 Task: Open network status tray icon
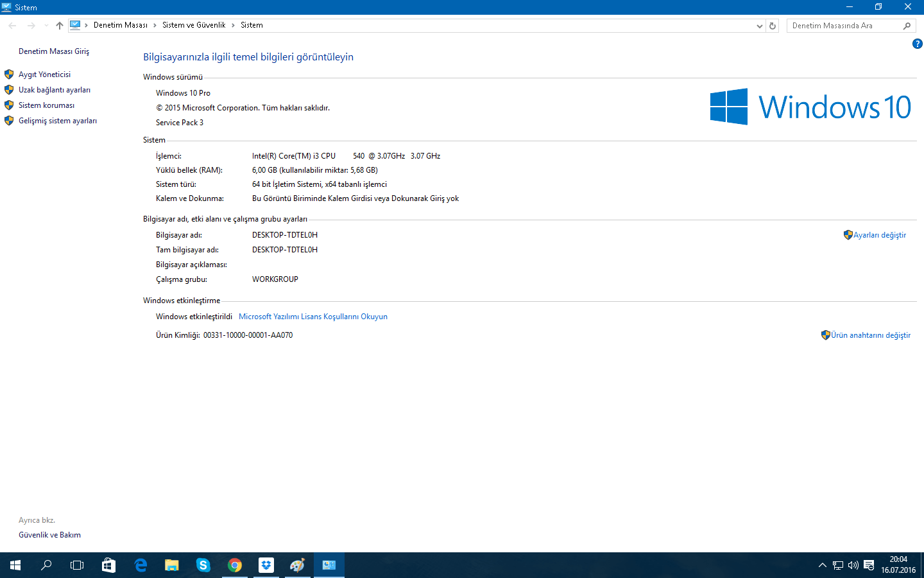click(x=838, y=565)
